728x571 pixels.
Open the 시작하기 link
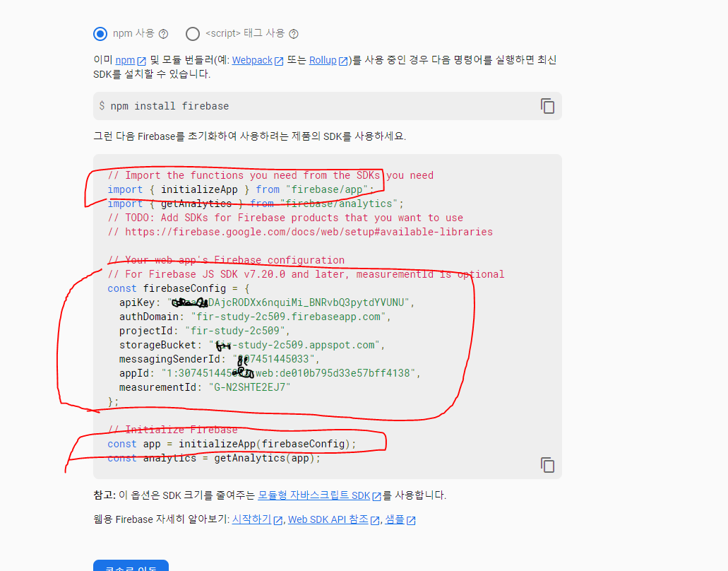[251, 519]
